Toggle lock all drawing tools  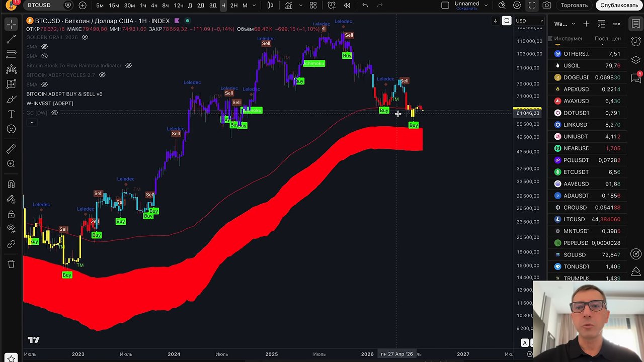(11, 214)
